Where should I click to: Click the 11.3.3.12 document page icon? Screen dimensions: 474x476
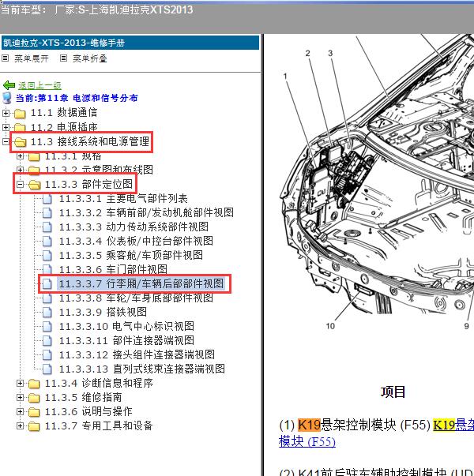point(47,355)
